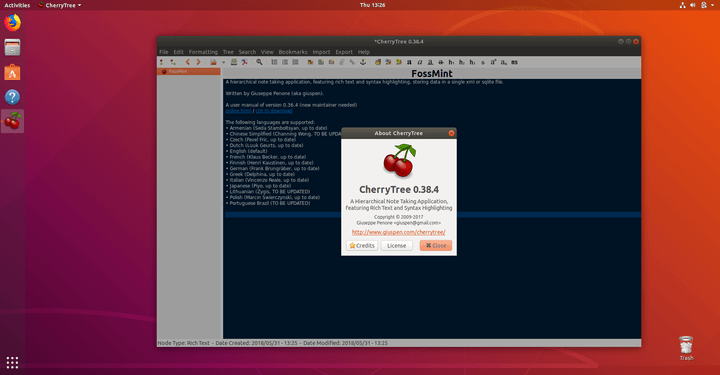The height and width of the screenshot is (375, 720).
Task: Toggle to-do list formatting
Action: [295, 62]
